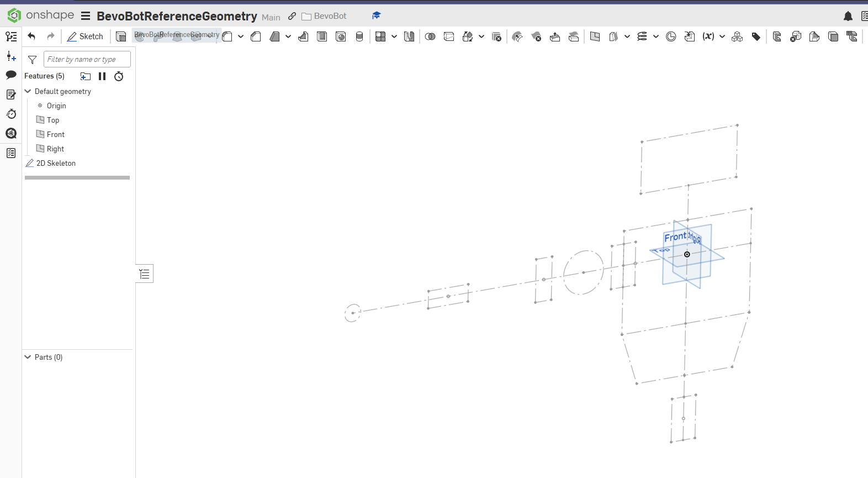The image size is (868, 478).
Task: Open the pattern tools dropdown arrow
Action: [394, 36]
